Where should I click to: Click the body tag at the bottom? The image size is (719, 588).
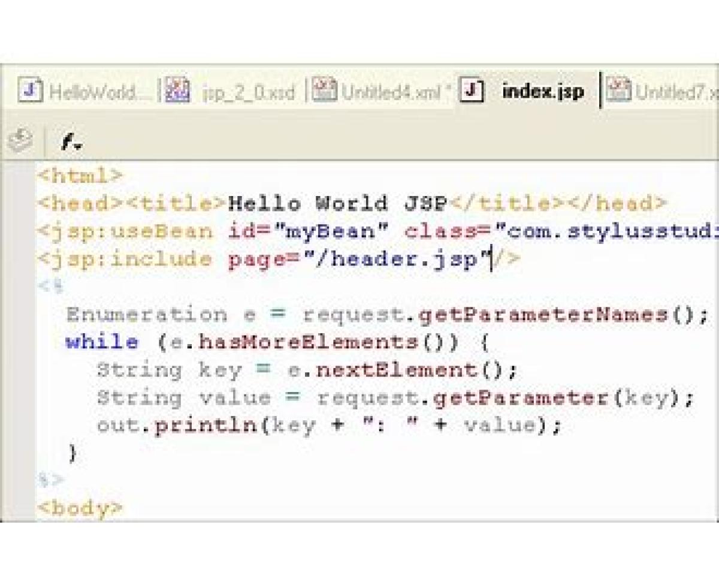[x=80, y=508]
